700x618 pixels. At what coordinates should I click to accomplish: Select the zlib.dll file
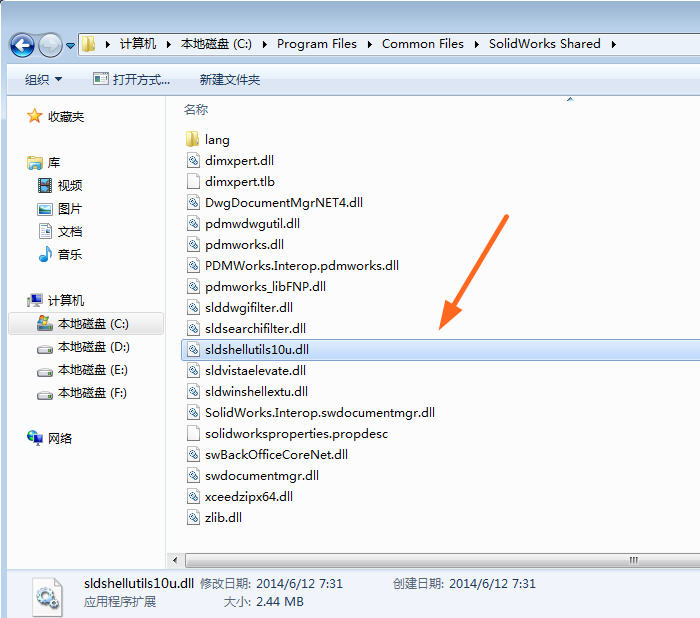pyautogui.click(x=222, y=517)
